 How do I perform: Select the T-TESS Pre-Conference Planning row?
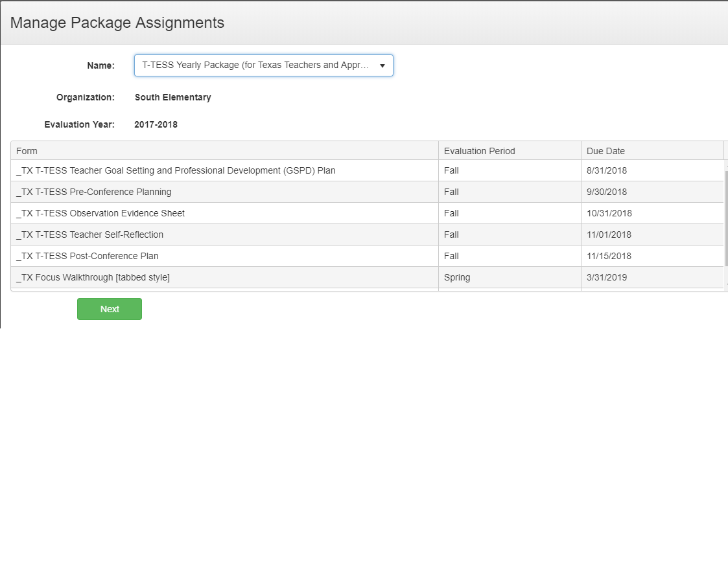[x=94, y=192]
